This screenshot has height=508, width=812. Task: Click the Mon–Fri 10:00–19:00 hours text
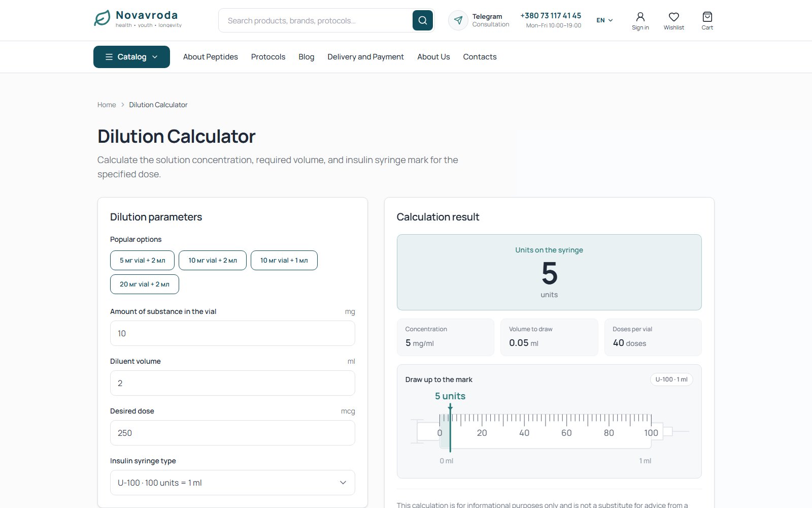(x=554, y=25)
